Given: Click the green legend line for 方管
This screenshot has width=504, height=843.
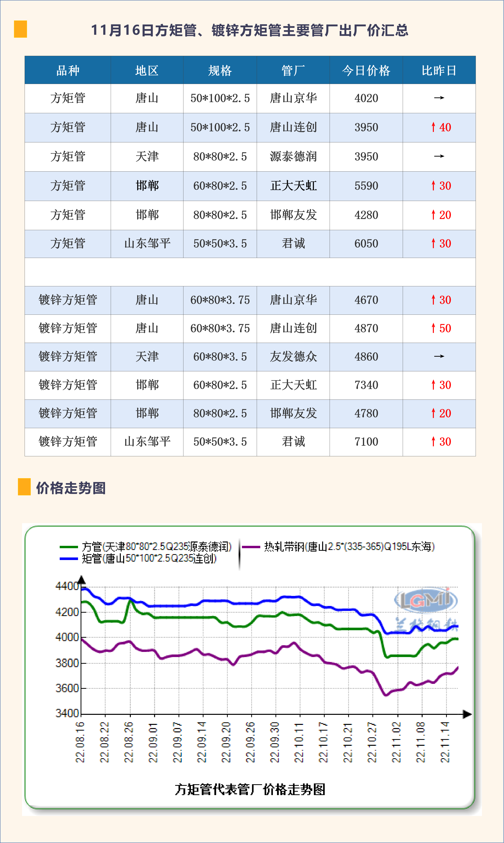Looking at the screenshot, I should coord(69,547).
